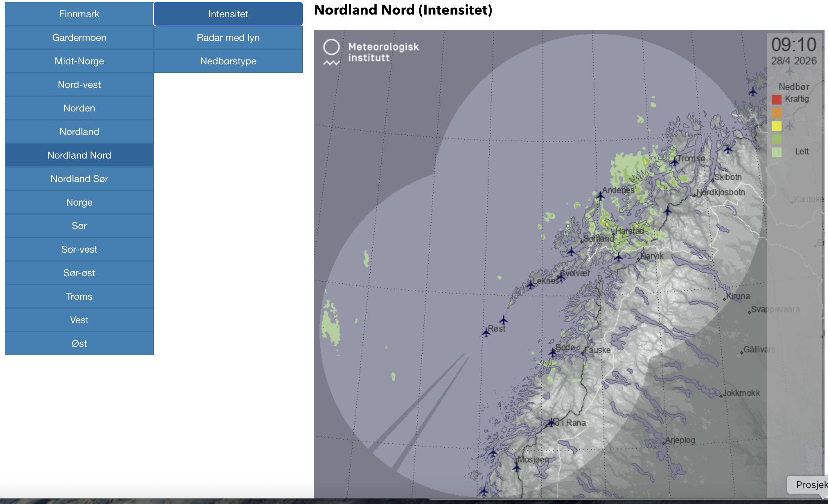
Task: Click the Gällivare town marker
Action: coord(741,353)
